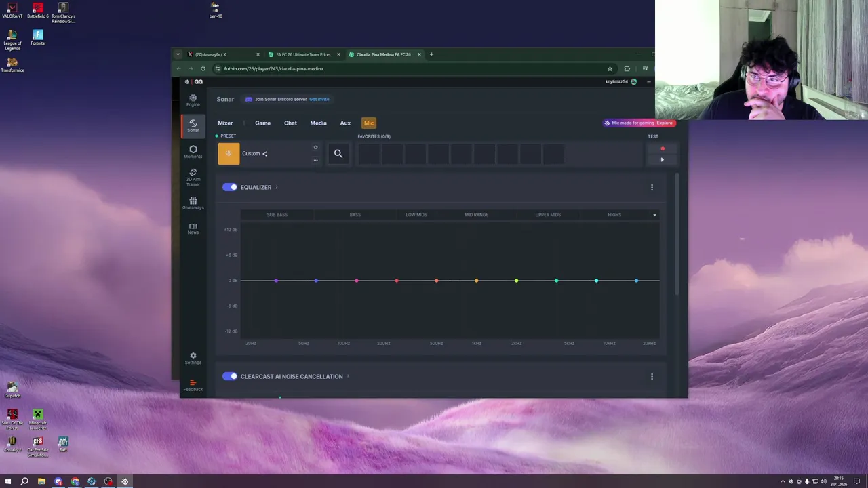
Task: Click the orange Custom preset mic icon
Action: click(229, 154)
